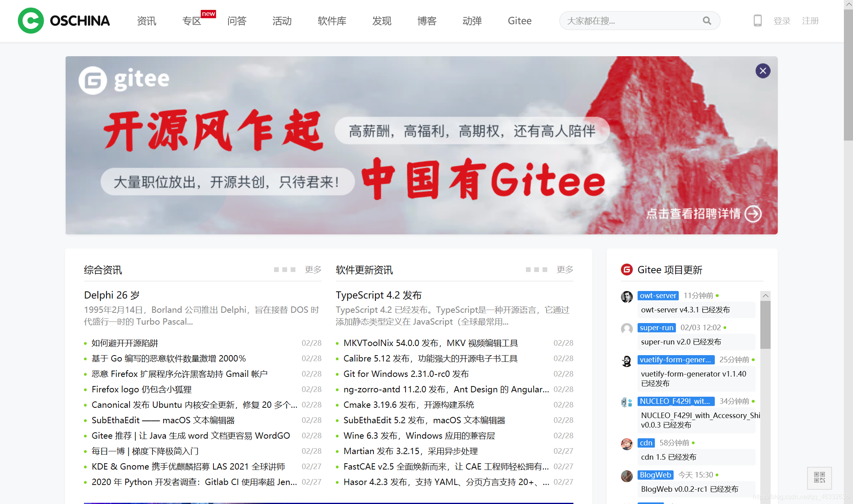Open the TypeScript 4.2 发布 headline
The height and width of the screenshot is (504, 853).
click(379, 295)
